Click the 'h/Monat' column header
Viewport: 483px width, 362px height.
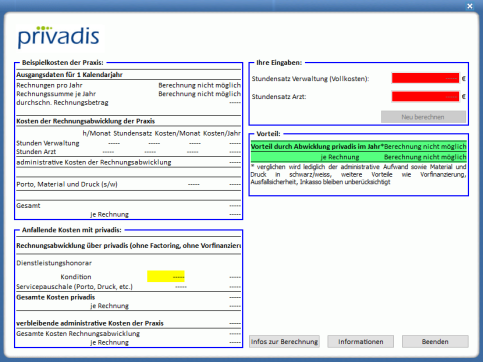pyautogui.click(x=97, y=133)
